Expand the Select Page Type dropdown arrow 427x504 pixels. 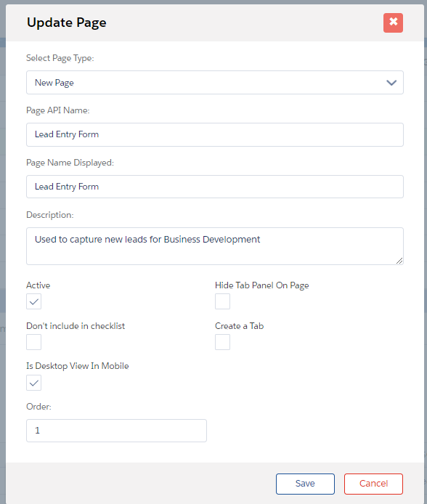coord(391,83)
